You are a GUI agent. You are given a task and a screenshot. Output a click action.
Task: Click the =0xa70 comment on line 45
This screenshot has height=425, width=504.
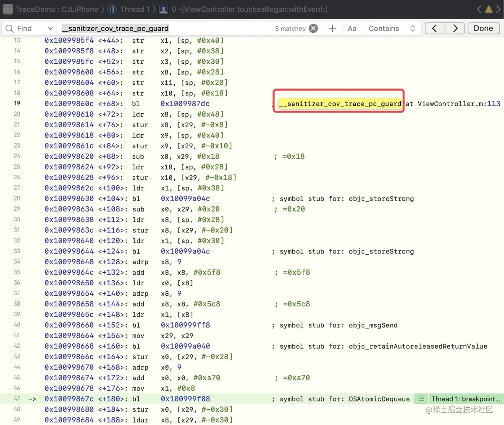click(292, 378)
